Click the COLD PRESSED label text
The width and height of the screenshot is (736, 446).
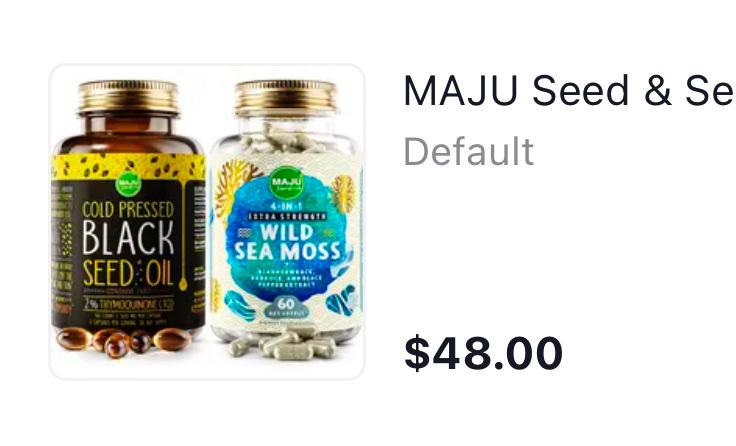128,210
